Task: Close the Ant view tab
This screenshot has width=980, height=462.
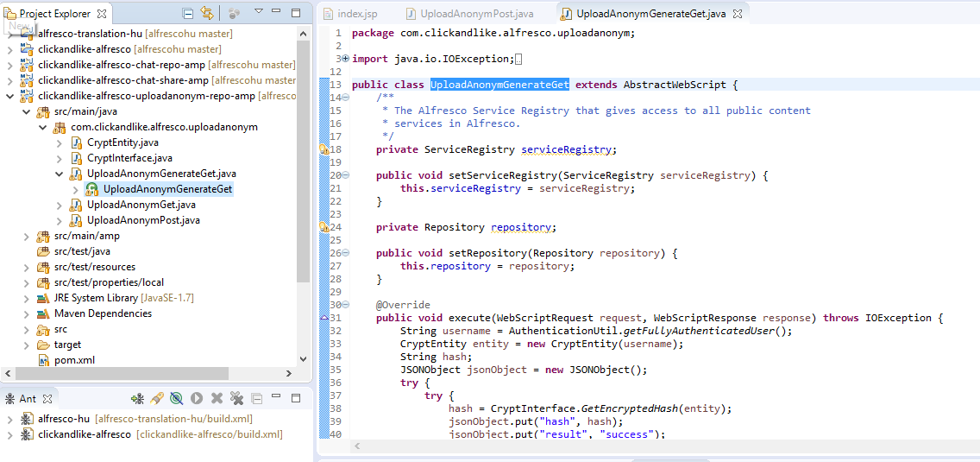Action: pos(47,399)
